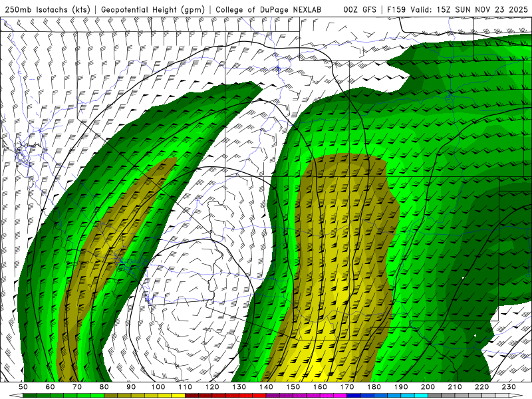This screenshot has height=399, width=532.
Task: Click the 130 value on the color scale
Action: tap(239, 387)
